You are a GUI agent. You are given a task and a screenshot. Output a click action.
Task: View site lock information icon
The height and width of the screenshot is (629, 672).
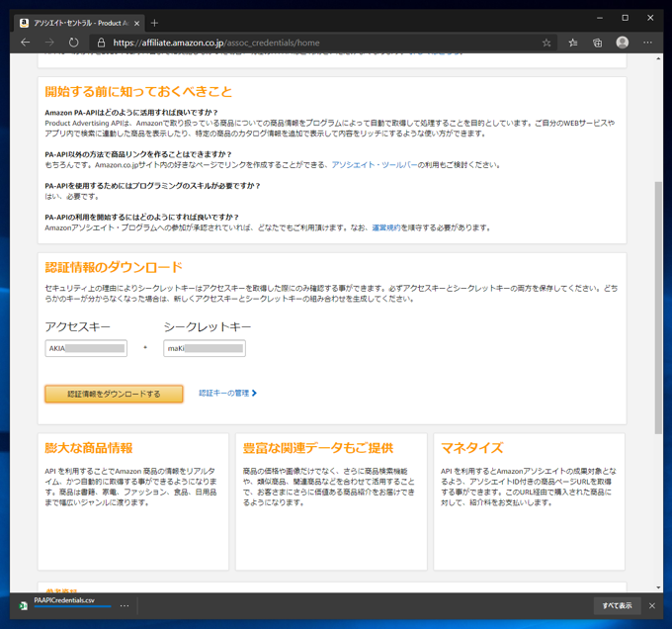pyautogui.click(x=101, y=43)
